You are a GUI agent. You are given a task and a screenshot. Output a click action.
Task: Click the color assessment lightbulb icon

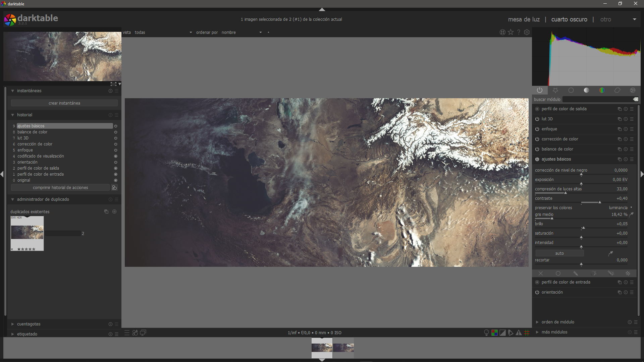486,333
